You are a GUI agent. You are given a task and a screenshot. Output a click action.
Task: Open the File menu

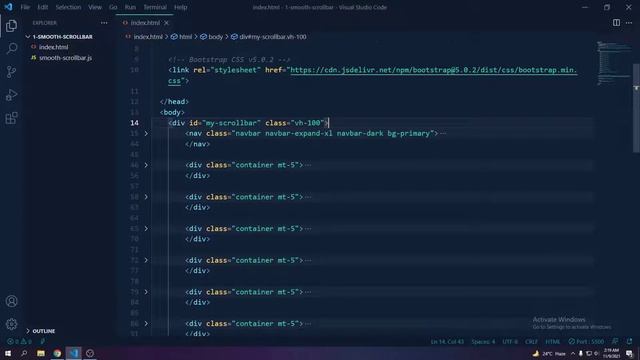click(x=25, y=7)
